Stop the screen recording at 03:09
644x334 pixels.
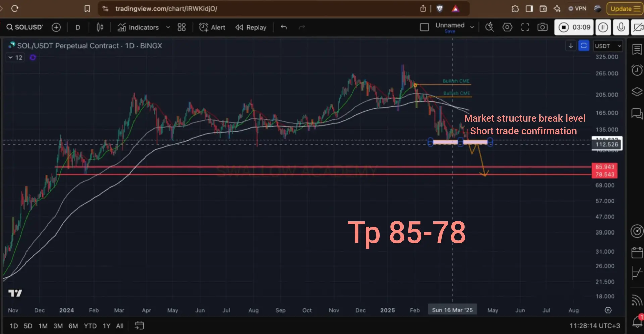tap(574, 27)
